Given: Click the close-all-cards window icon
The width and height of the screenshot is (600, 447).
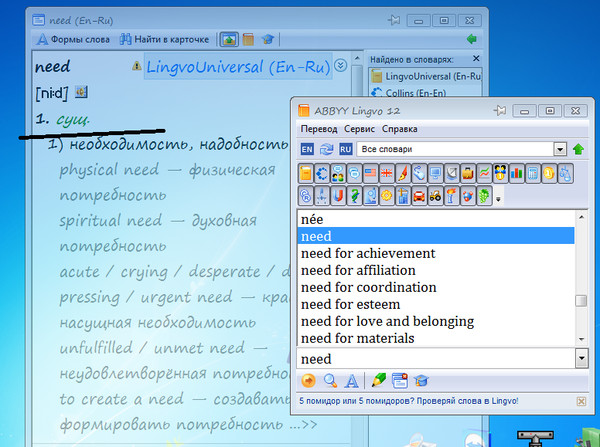Looking at the screenshot, I should (x=400, y=381).
